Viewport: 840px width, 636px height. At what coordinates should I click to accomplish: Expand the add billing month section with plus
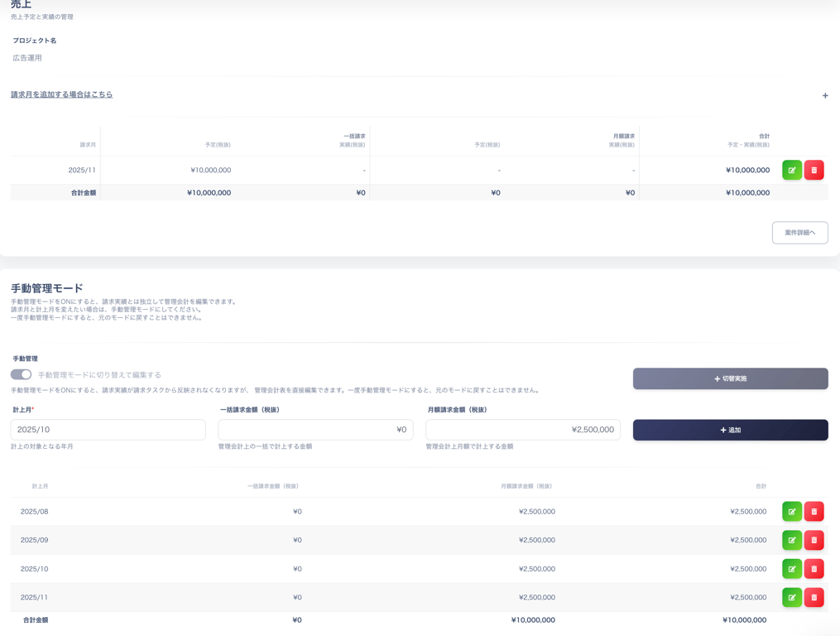pyautogui.click(x=825, y=95)
